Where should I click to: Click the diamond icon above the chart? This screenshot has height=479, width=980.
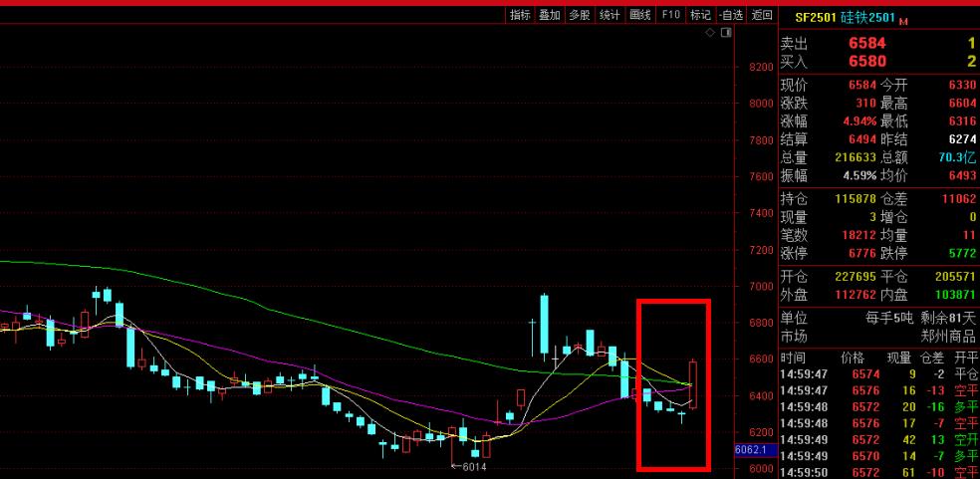pos(709,33)
